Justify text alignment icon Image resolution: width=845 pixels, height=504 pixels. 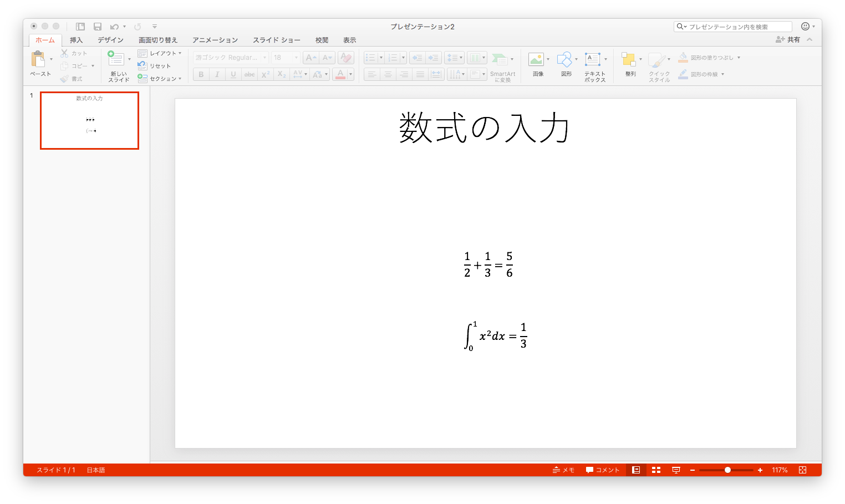pos(420,74)
